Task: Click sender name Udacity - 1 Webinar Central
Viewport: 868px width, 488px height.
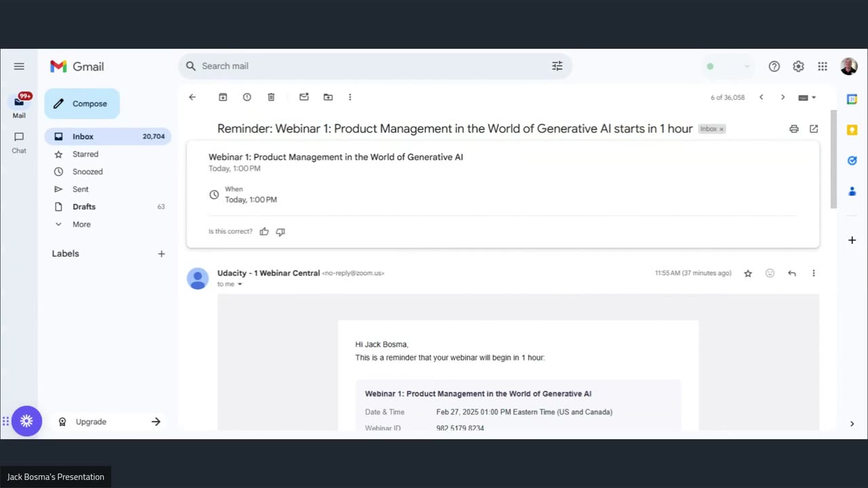Action: click(269, 273)
